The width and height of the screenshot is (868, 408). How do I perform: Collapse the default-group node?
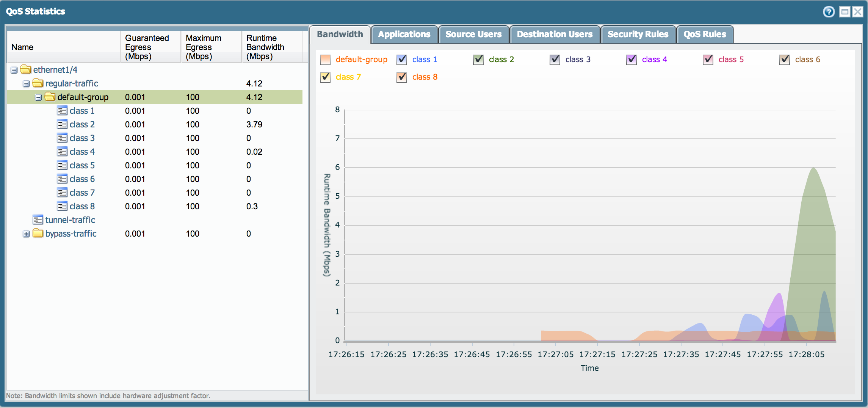tap(38, 97)
